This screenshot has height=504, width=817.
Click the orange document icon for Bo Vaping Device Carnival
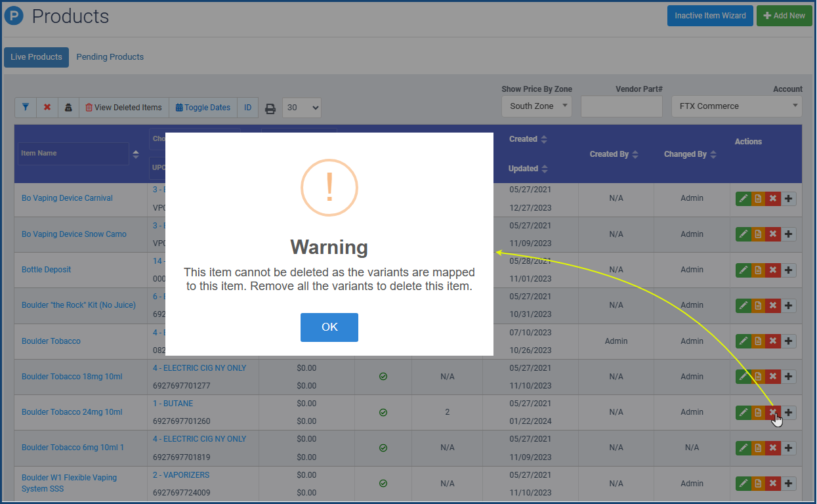[758, 198]
